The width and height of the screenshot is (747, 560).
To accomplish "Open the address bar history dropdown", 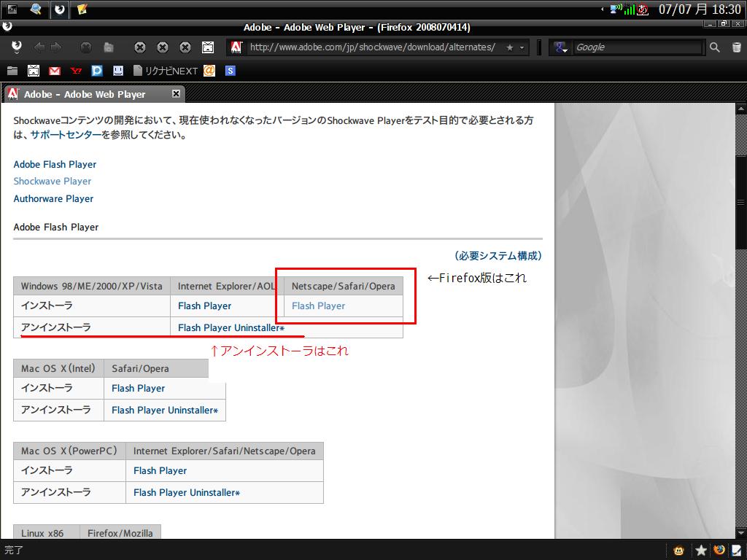I will (522, 47).
